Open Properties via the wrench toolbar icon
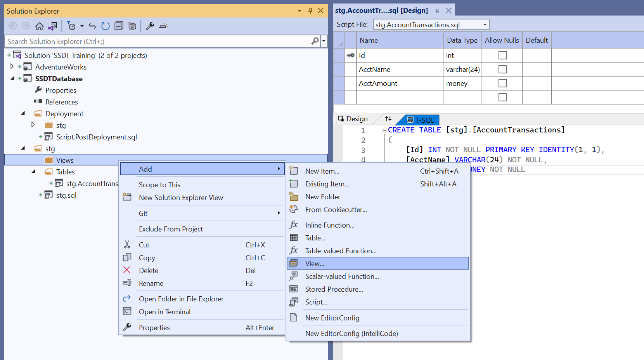 pos(150,26)
